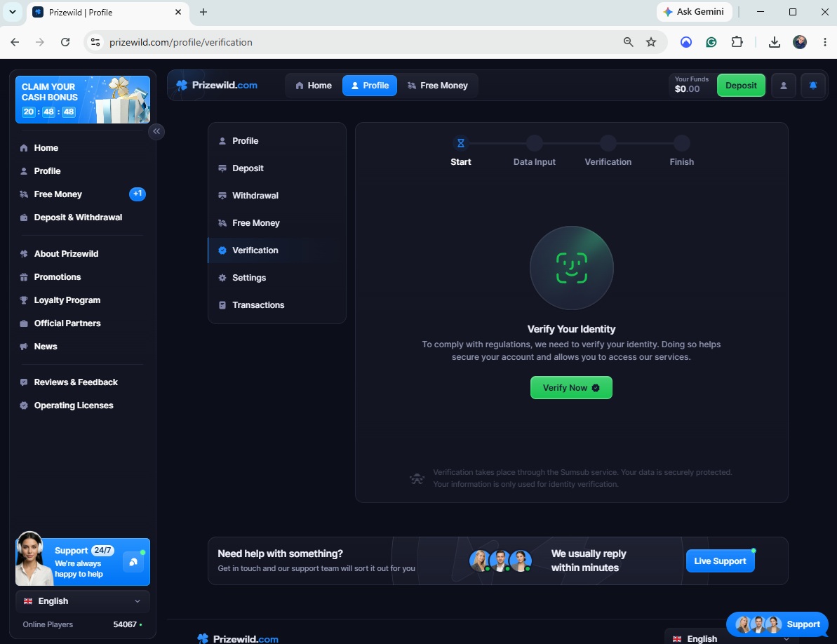Click the green Grammarly extension icon
The image size is (837, 644).
tap(711, 42)
